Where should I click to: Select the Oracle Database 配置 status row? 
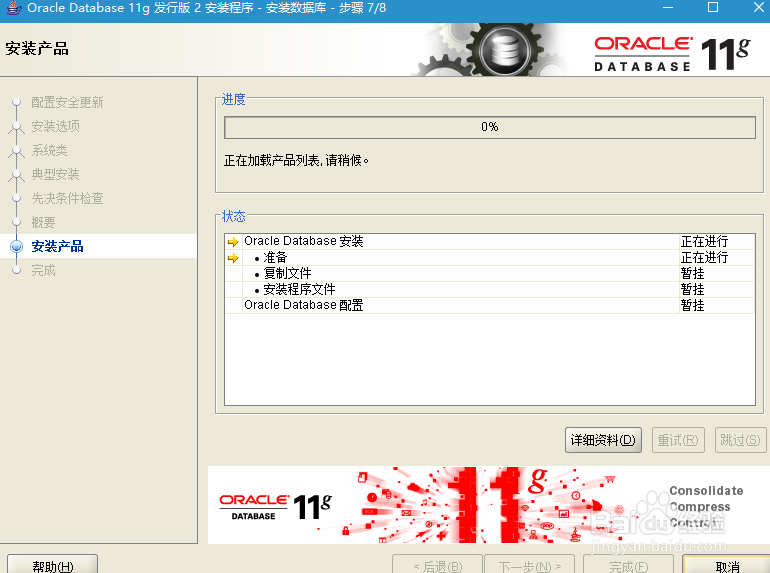point(490,305)
